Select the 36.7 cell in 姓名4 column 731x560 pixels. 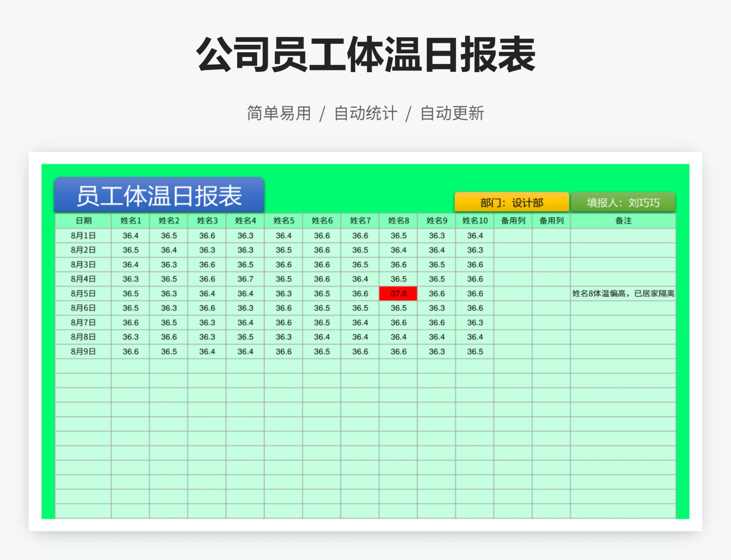click(x=245, y=279)
